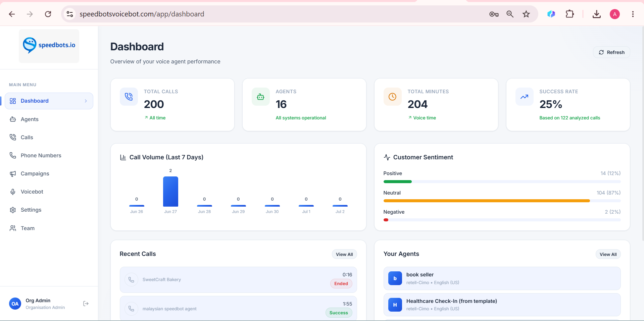Click the book seller 'b' avatar
Image resolution: width=644 pixels, height=321 pixels.
[x=395, y=278]
